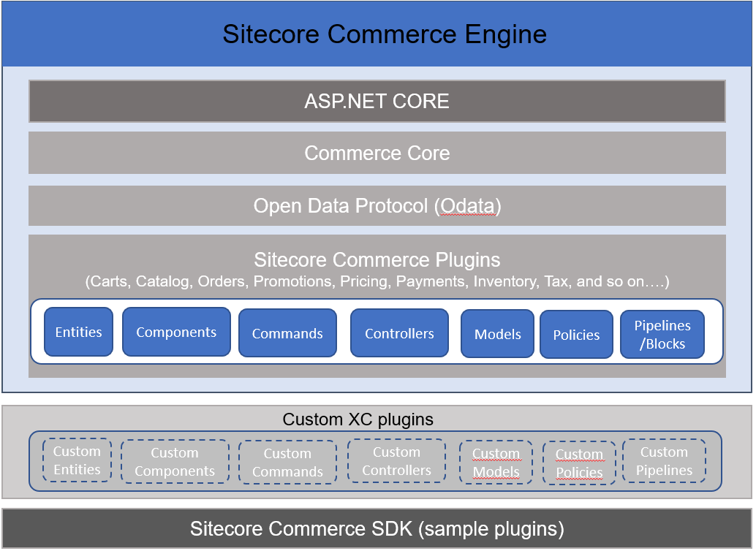
Task: Click the Custom XC plugins heading
Action: coord(358,419)
